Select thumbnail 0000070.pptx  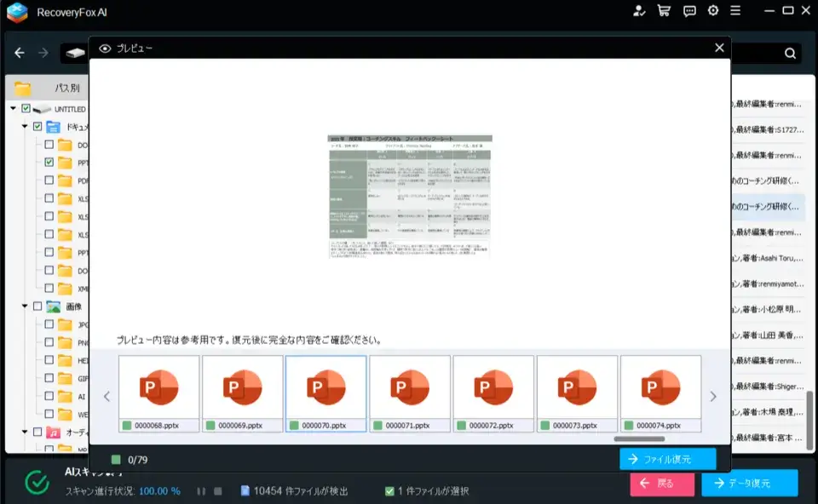pos(326,393)
